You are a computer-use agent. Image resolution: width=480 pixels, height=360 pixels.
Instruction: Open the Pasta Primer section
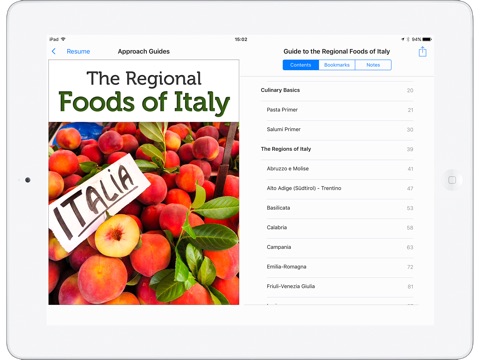[x=340, y=110]
